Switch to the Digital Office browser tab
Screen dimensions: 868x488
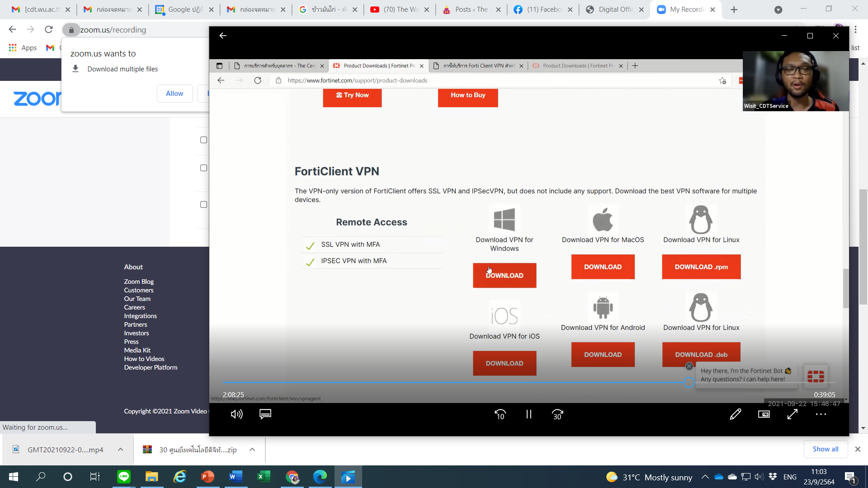point(615,9)
